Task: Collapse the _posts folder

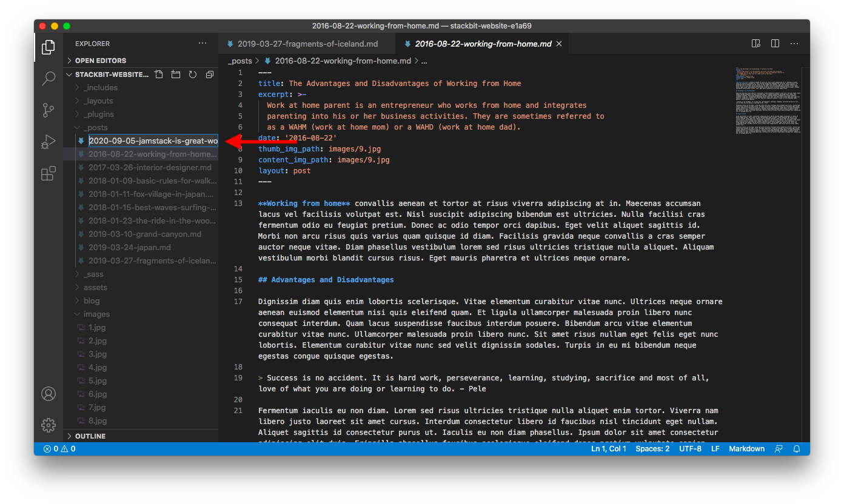Action: click(x=141, y=127)
